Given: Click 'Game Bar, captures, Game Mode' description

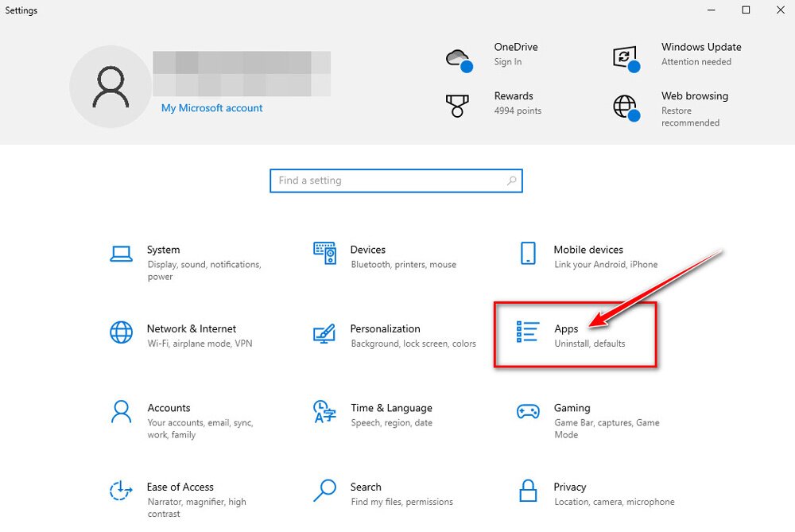Looking at the screenshot, I should [x=607, y=429].
